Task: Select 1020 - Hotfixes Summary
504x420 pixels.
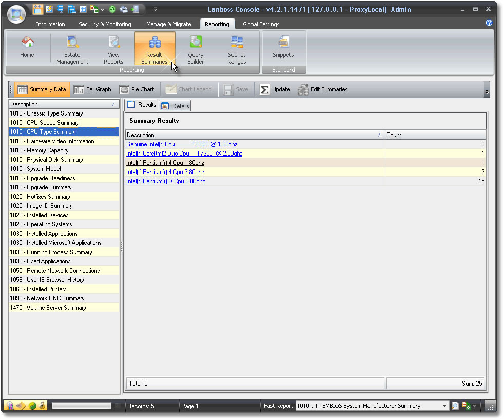Action: pos(64,197)
